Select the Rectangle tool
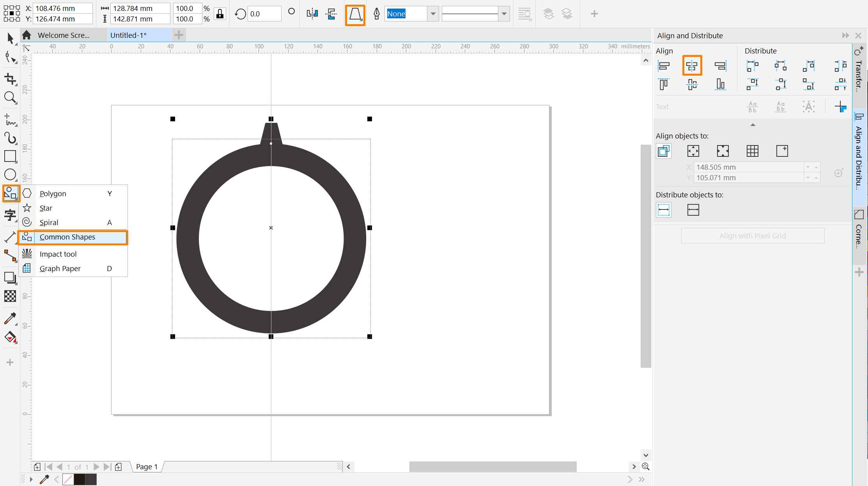The image size is (868, 486). (x=10, y=156)
